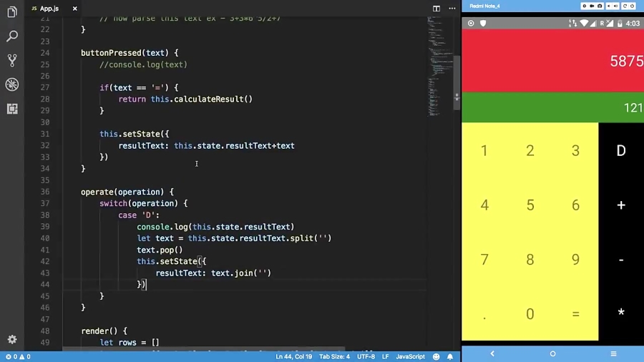The width and height of the screenshot is (644, 362).
Task: Tap the decimal point key
Action: click(x=484, y=314)
